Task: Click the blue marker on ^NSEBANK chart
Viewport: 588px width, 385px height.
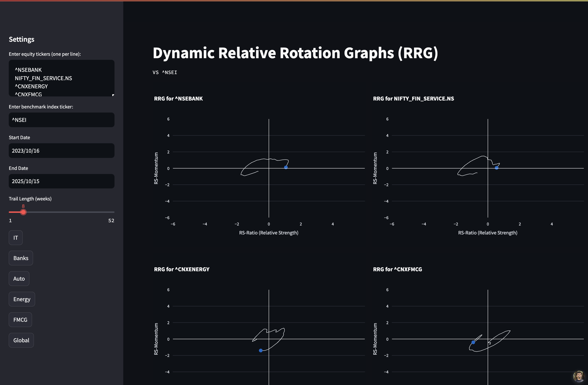Action: (286, 167)
